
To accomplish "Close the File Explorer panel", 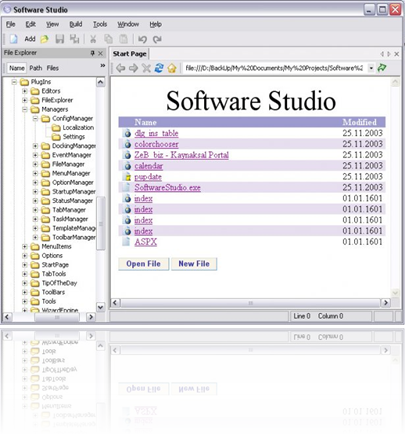I will (x=100, y=53).
